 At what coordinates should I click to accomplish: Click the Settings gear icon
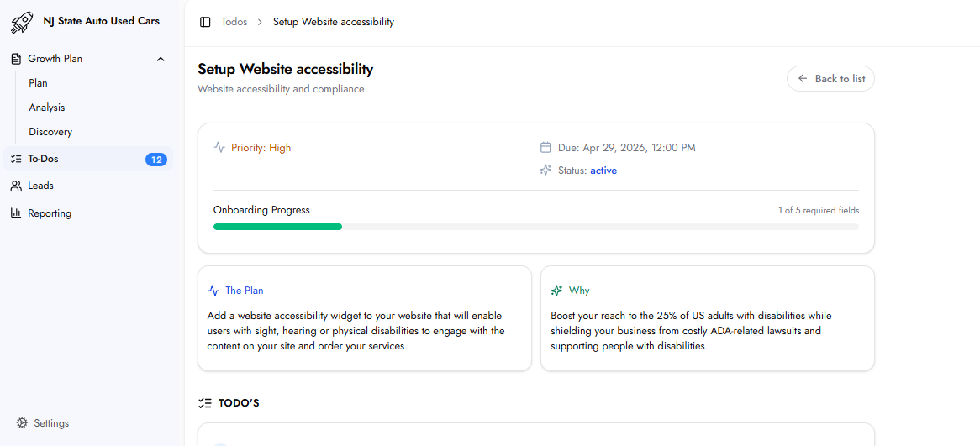coord(22,423)
